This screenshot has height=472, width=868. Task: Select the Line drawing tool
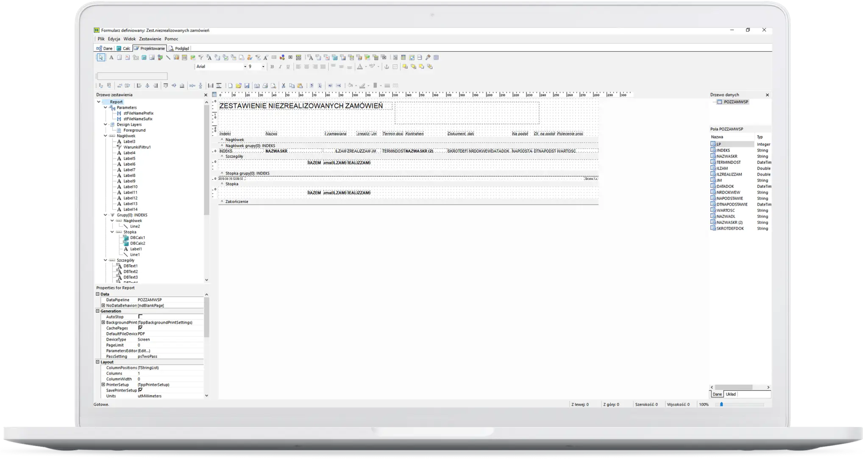tap(168, 57)
